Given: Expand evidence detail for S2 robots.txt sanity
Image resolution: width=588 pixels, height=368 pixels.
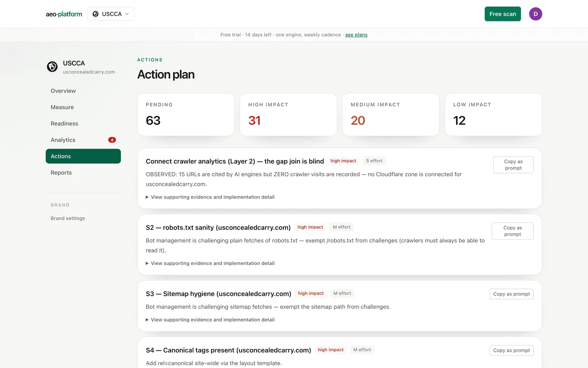Looking at the screenshot, I should [x=210, y=263].
